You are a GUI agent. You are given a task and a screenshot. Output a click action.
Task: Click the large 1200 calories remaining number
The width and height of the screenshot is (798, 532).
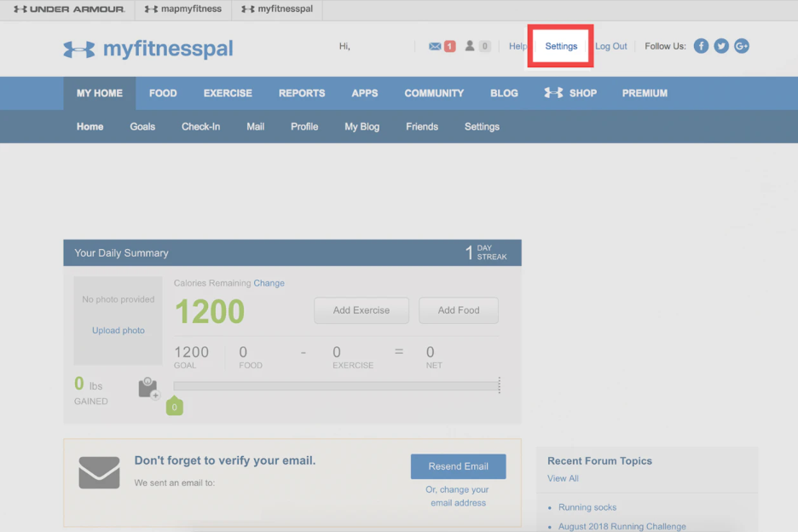210,311
